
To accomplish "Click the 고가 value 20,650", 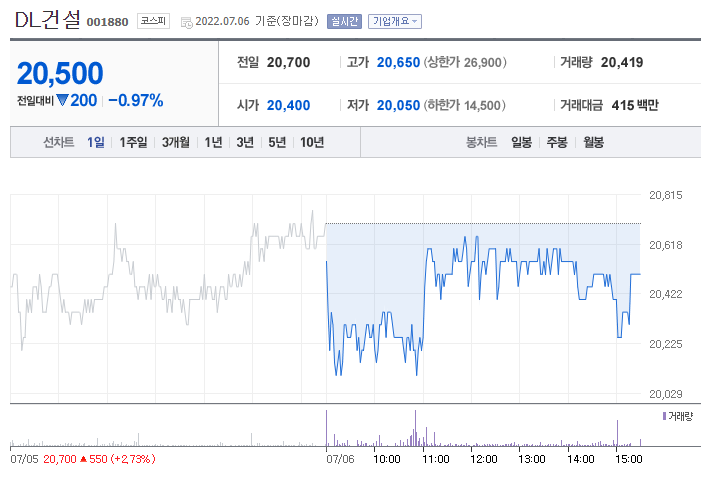I will [x=398, y=62].
